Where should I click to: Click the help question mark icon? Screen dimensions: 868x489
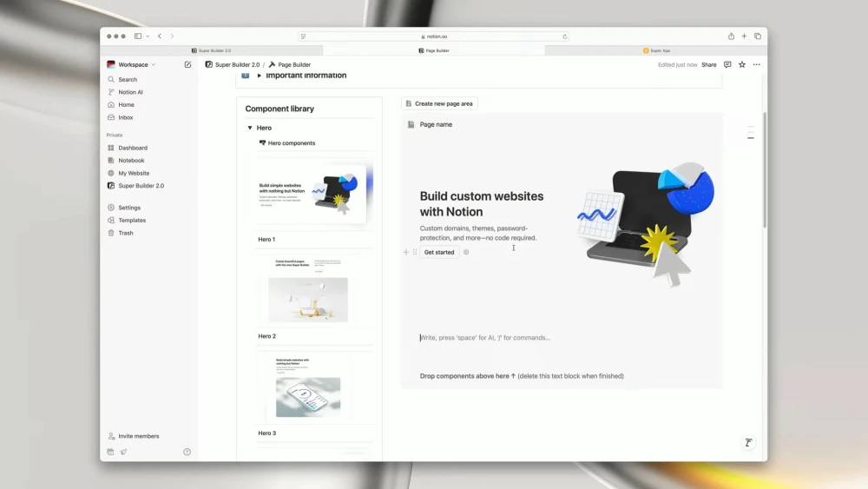click(x=187, y=452)
